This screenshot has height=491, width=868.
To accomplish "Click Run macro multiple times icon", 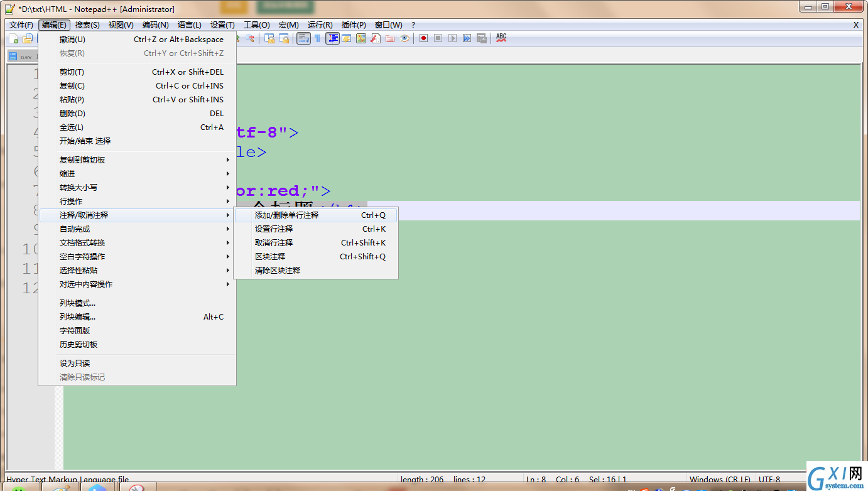I will pyautogui.click(x=467, y=38).
